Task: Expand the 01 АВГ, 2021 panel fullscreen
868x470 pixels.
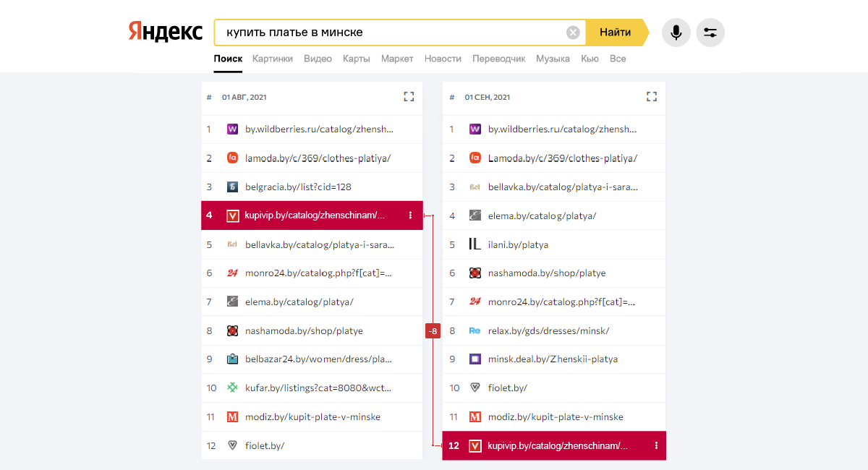Action: coord(409,97)
